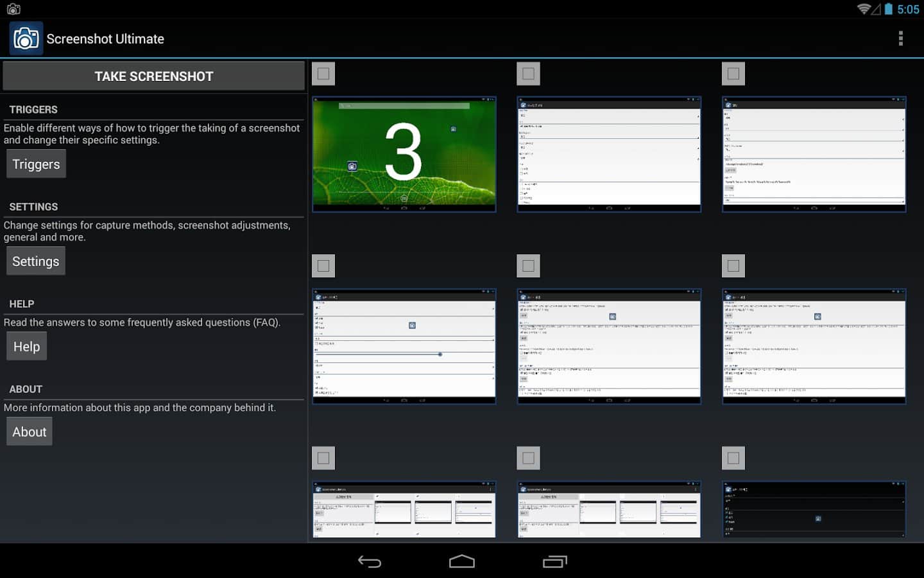Viewport: 924px width, 578px height.
Task: Open the three-dot overflow menu
Action: [900, 39]
